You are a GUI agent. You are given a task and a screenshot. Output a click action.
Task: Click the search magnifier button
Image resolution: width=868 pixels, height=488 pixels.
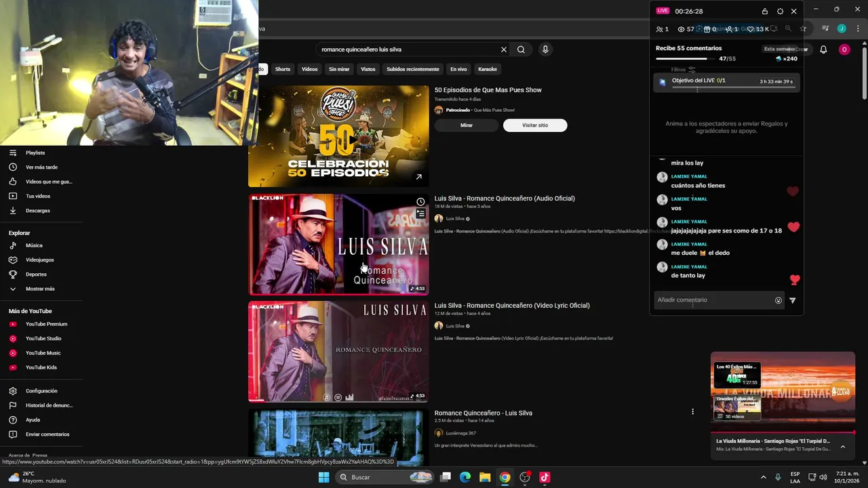pos(521,49)
